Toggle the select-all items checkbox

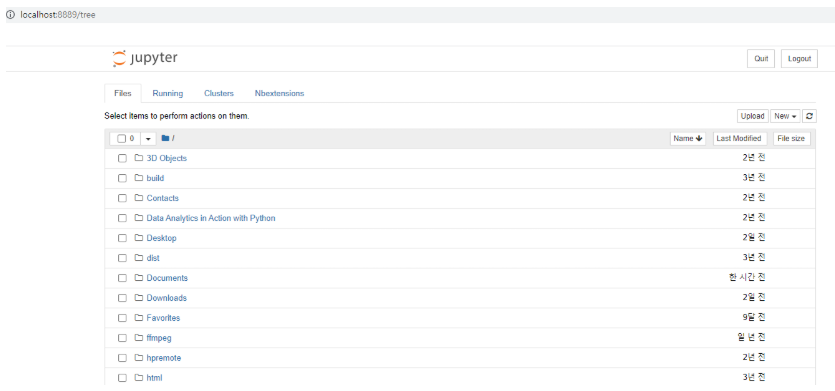point(121,139)
